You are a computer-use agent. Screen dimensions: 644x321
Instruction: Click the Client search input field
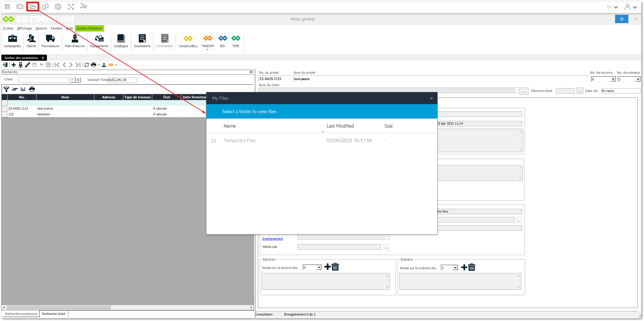pyautogui.click(x=44, y=80)
